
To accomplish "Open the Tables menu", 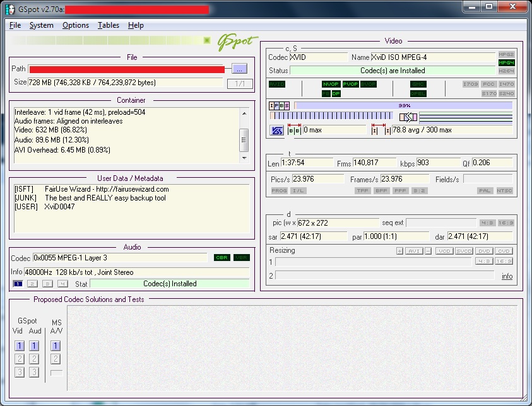I will [x=109, y=25].
